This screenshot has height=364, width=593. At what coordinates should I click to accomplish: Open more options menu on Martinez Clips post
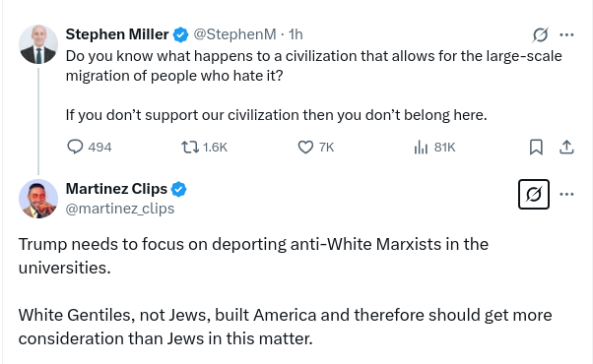(566, 194)
